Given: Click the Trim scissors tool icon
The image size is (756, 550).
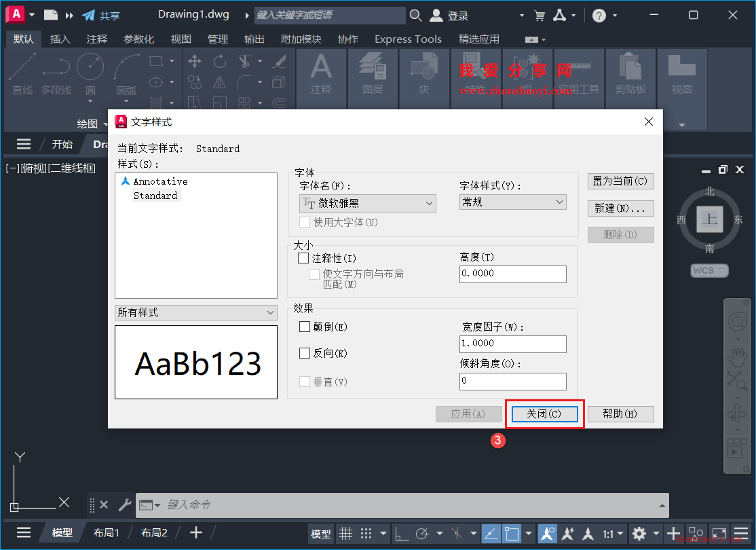Looking at the screenshot, I should [x=244, y=61].
